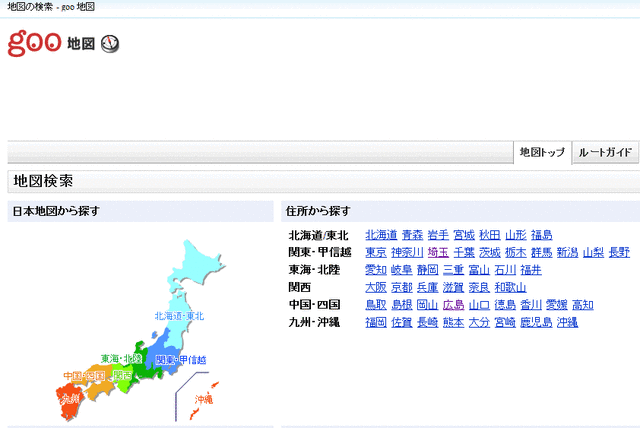
Task: Open the visited 広島 link
Action: [x=453, y=305]
